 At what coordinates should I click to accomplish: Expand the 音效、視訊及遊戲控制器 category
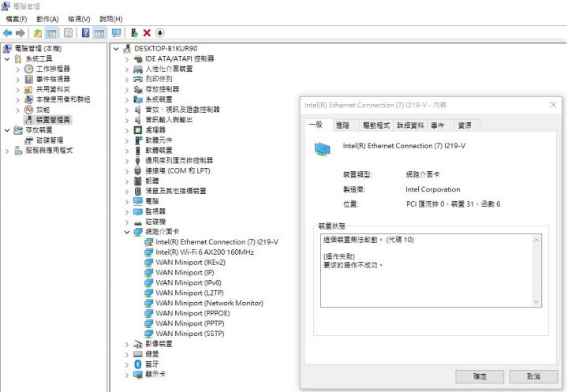tap(126, 110)
